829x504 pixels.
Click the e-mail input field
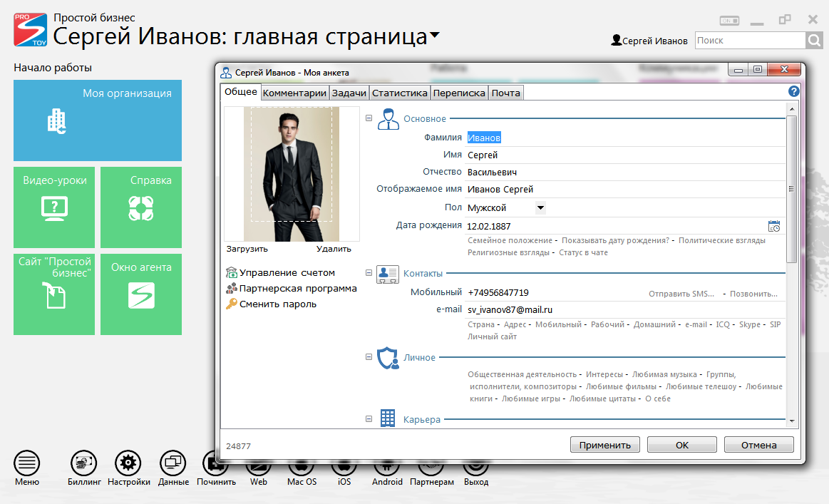(x=624, y=310)
